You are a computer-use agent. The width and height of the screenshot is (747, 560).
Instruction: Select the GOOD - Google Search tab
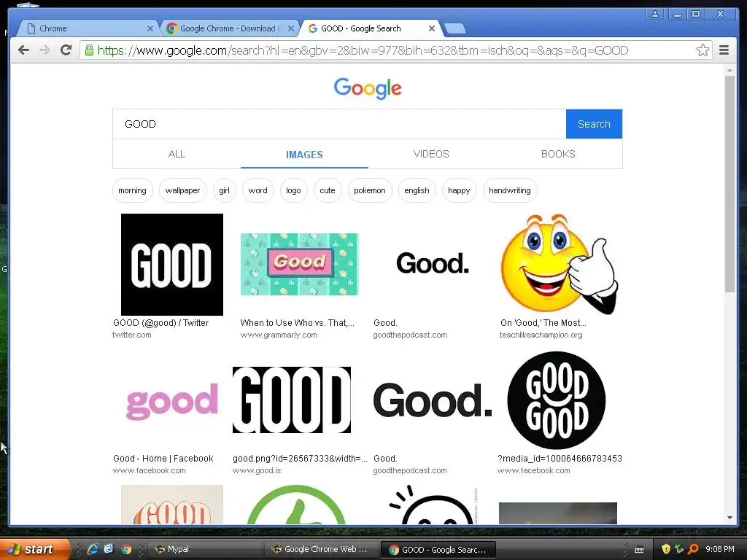click(369, 28)
